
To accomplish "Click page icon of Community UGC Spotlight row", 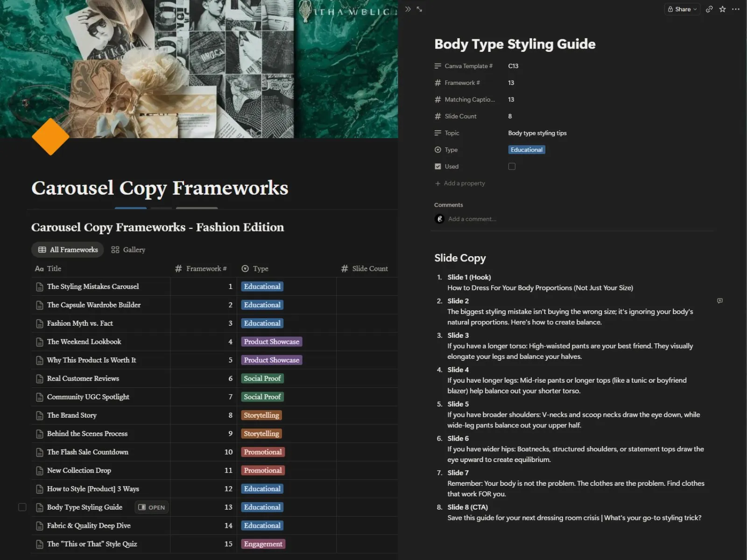I will click(40, 397).
